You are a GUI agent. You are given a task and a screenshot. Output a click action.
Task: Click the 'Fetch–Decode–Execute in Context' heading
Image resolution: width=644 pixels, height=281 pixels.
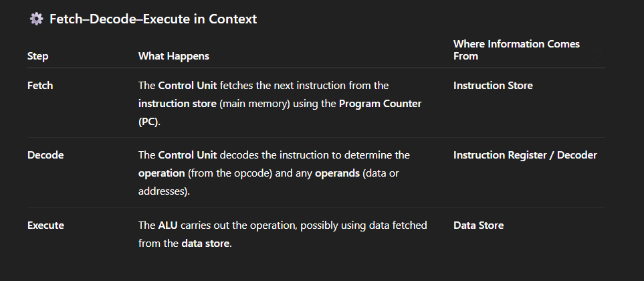(x=152, y=19)
